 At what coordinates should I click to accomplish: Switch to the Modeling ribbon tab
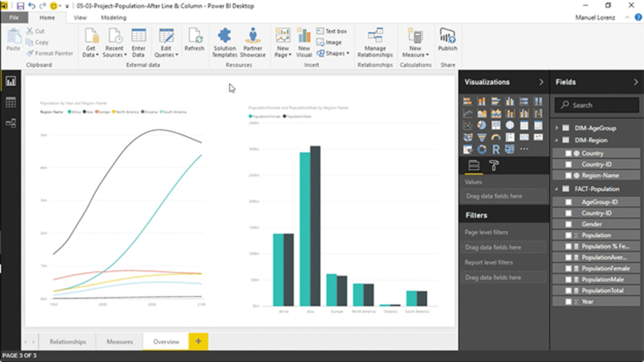pos(114,17)
